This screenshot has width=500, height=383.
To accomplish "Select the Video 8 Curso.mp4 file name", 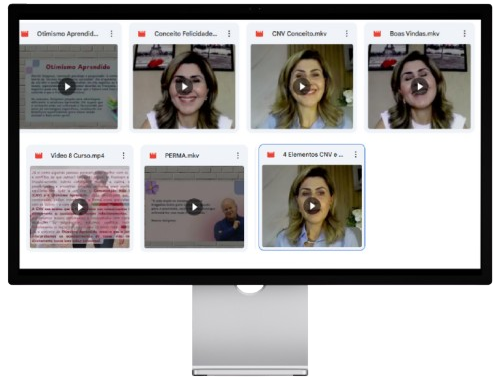I will coord(77,155).
